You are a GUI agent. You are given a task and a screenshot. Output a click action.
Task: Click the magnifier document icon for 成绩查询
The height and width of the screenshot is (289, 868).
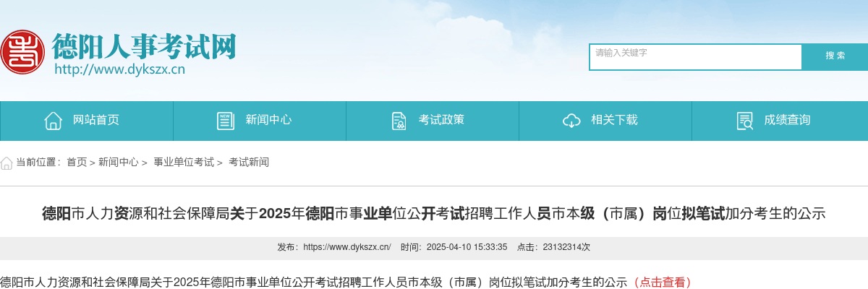(744, 121)
